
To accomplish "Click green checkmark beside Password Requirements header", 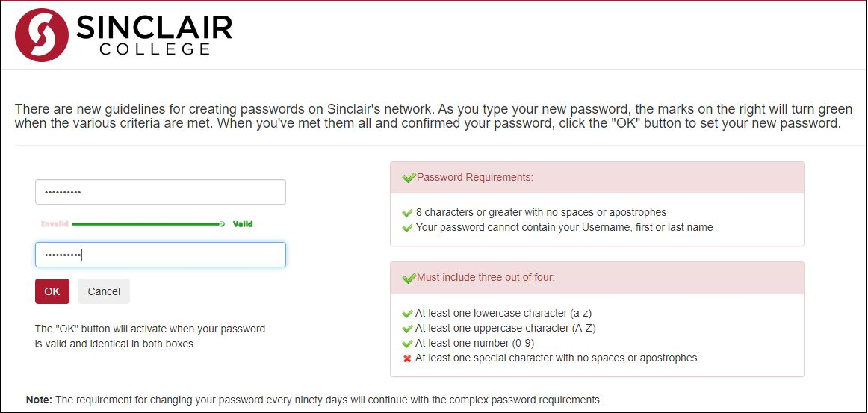I will coord(409,178).
